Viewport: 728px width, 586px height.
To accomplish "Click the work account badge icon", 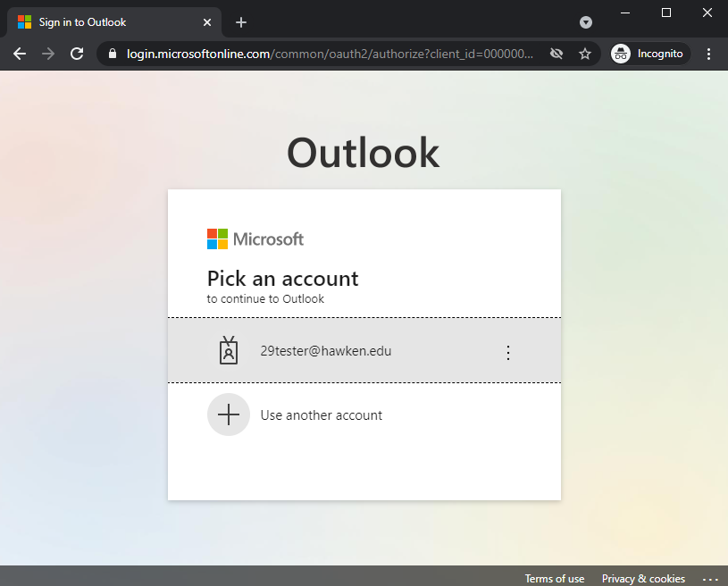I will coord(229,350).
